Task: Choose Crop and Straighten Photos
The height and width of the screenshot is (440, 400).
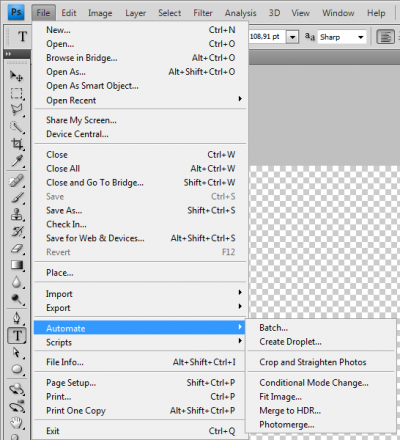Action: click(321, 362)
